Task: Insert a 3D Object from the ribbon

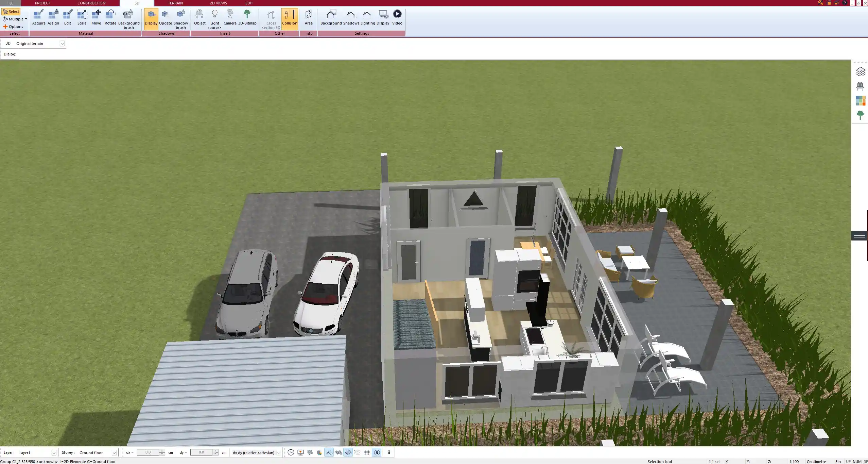Action: 200,18
